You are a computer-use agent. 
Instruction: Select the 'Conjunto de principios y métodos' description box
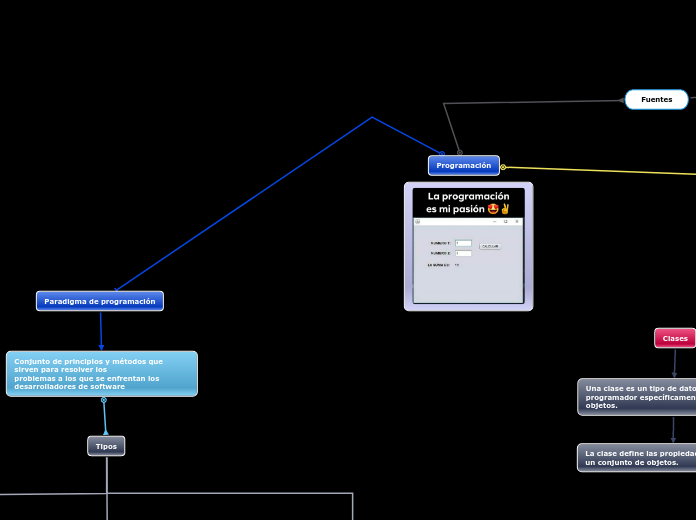pos(102,374)
